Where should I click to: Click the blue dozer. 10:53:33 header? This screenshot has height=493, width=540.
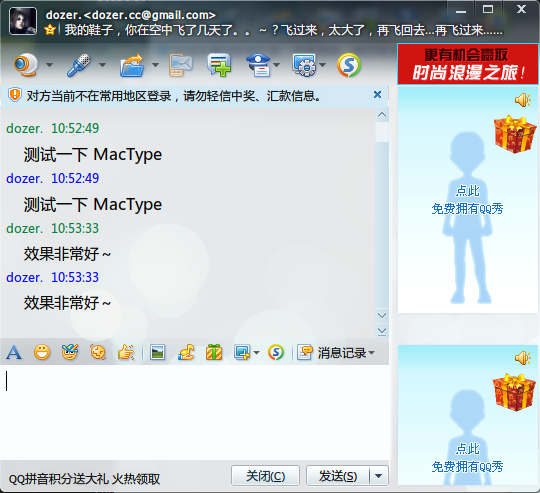(52, 277)
